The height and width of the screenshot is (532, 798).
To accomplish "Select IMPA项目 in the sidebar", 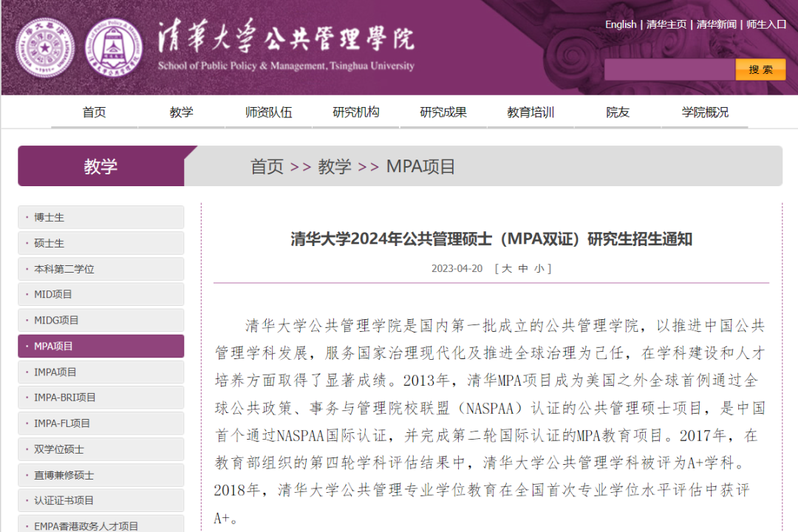I will coord(100,372).
